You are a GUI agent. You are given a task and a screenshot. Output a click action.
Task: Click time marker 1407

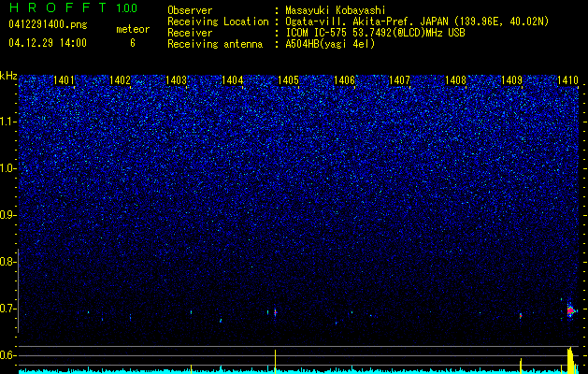400,79
